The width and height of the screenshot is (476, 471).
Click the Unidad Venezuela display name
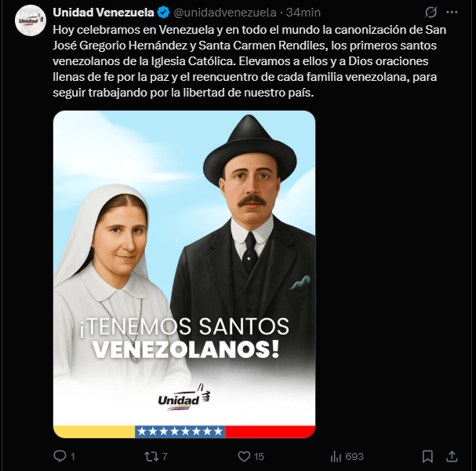(104, 13)
